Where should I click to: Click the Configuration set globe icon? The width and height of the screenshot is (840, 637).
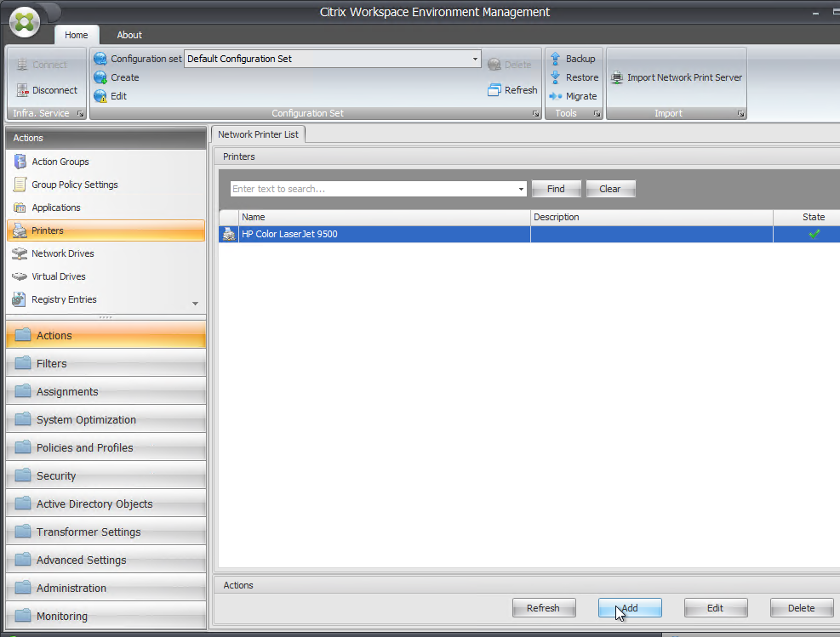click(x=100, y=59)
